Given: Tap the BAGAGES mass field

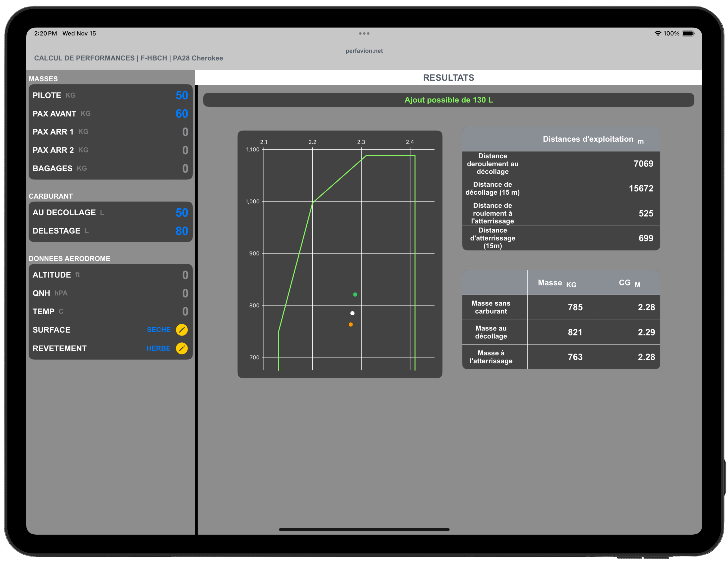Looking at the screenshot, I should (185, 168).
